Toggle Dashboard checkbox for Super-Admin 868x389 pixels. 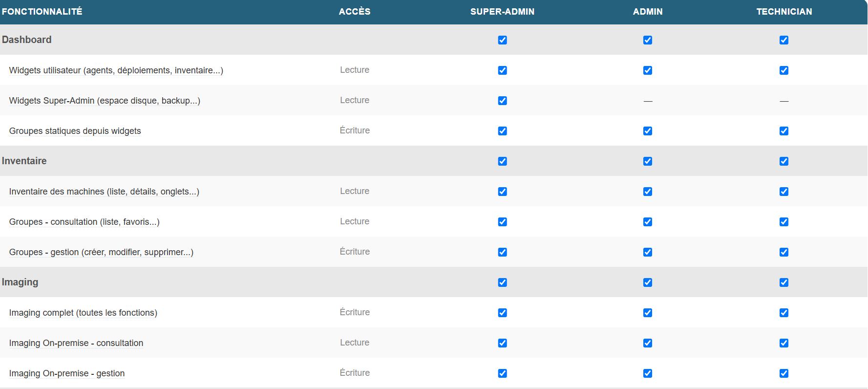pos(502,40)
